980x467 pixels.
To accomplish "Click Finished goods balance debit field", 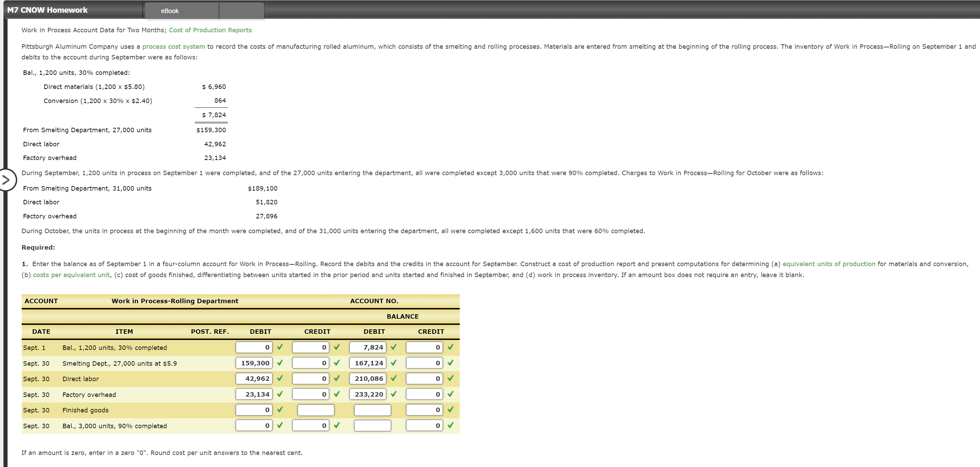I will click(372, 410).
